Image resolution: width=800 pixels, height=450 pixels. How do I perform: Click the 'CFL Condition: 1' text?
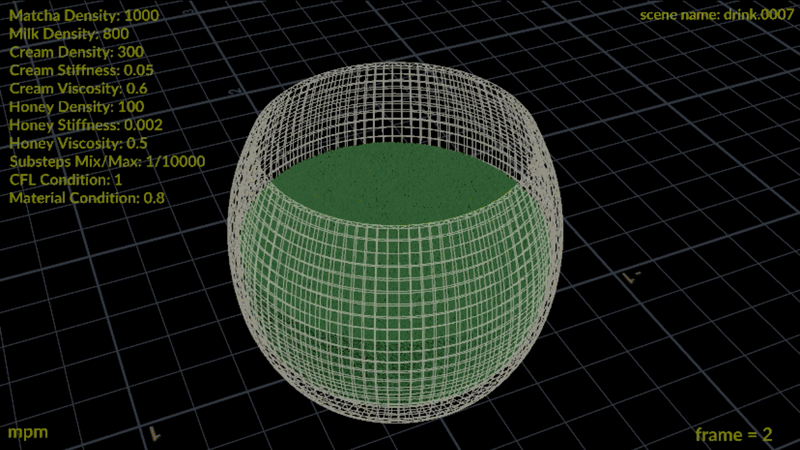pos(65,180)
